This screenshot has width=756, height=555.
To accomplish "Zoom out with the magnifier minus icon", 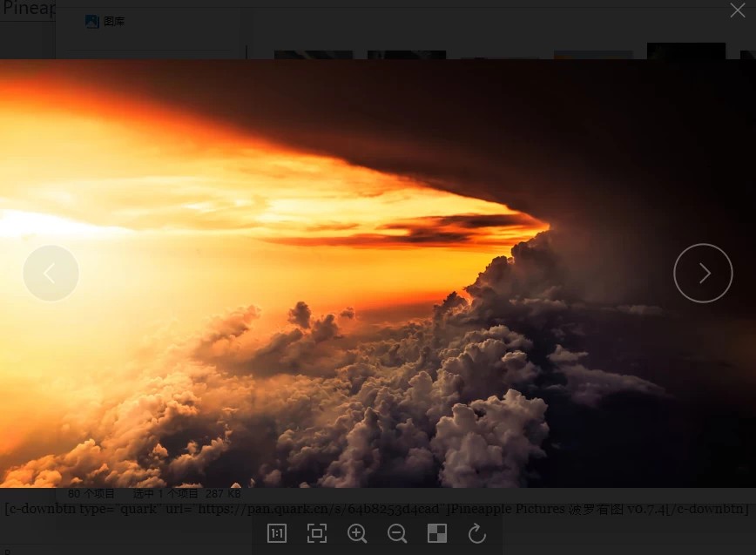I will (x=397, y=534).
